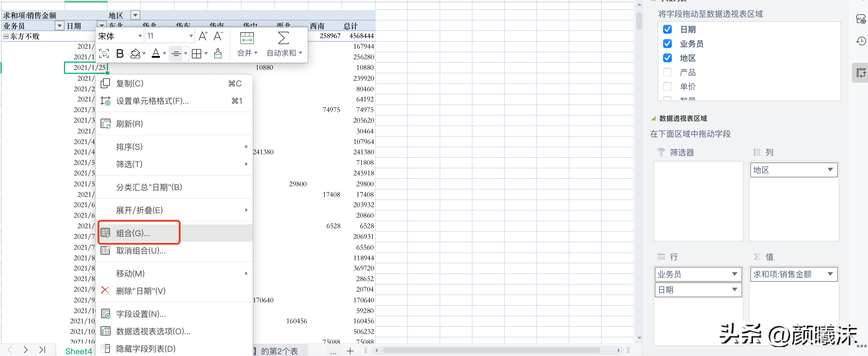Add a new sheet with plus button

[x=350, y=351]
